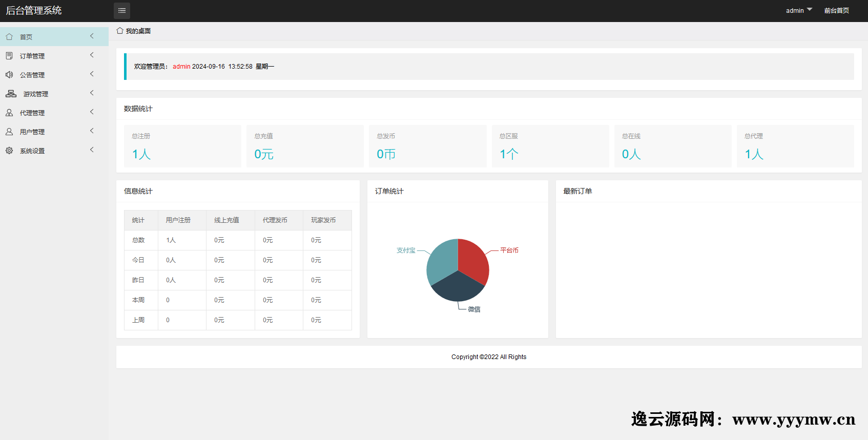The width and height of the screenshot is (868, 440).
Task: Click the 总发币 0币 stat card
Action: coord(428,146)
